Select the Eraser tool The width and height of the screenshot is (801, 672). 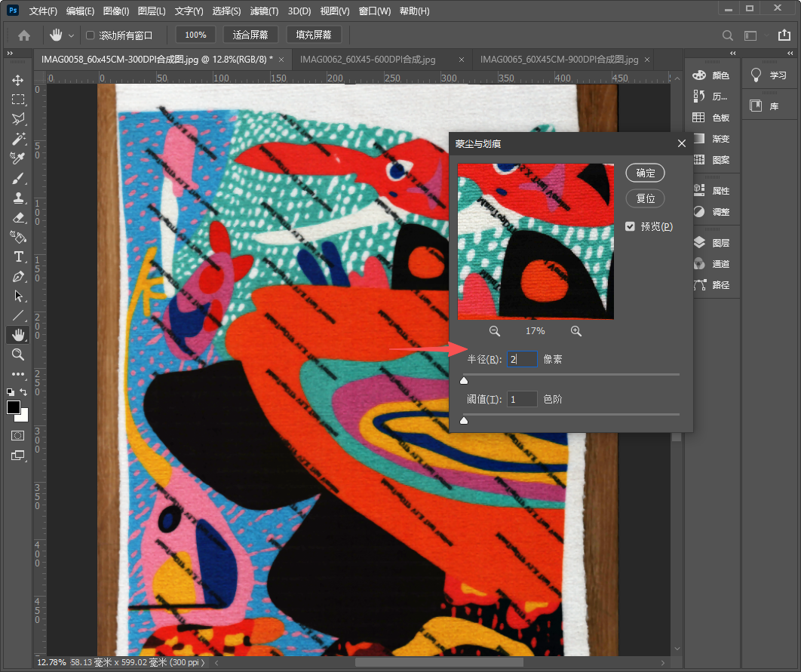tap(17, 217)
